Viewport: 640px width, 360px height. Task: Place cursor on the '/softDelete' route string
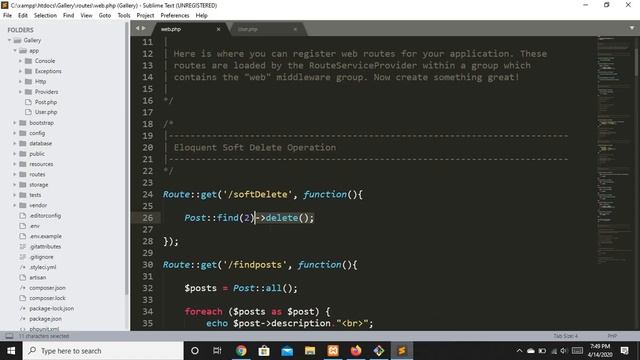coord(258,194)
